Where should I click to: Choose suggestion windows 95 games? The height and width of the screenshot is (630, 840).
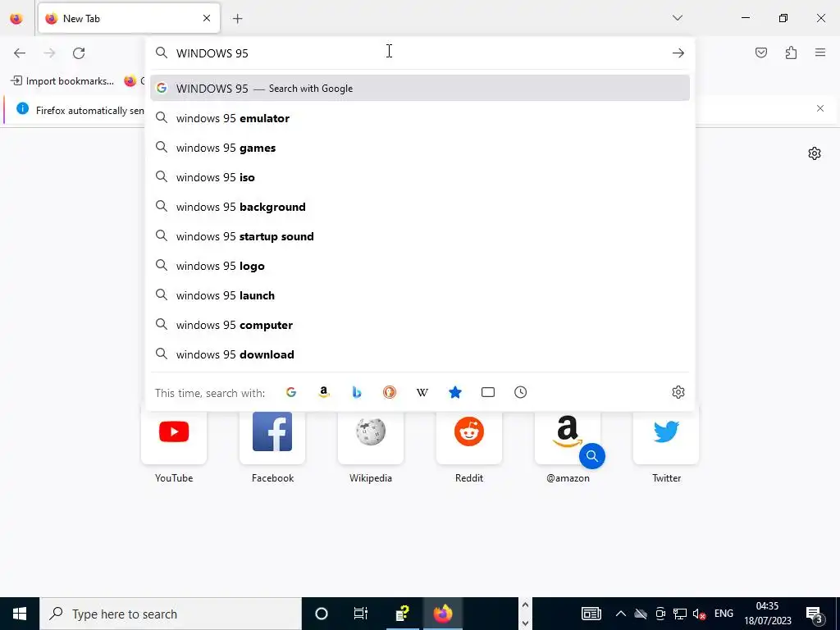point(420,148)
